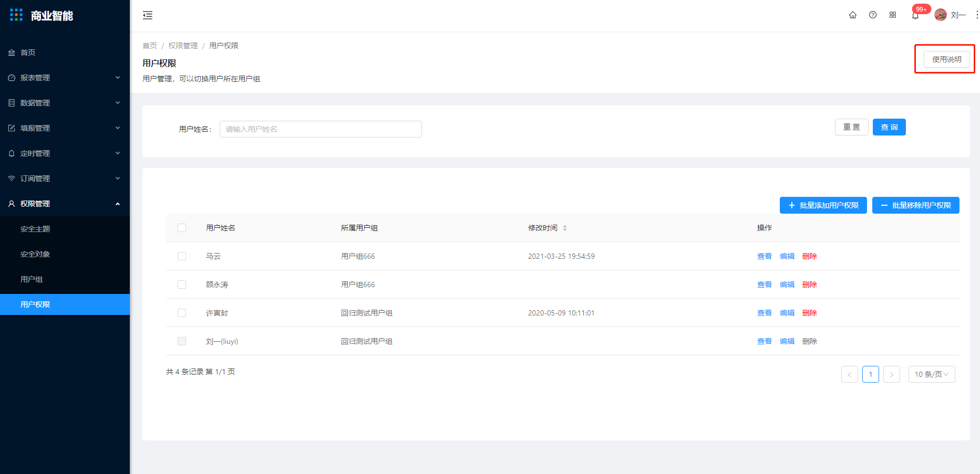Click 删除 for 顾永涛
Viewport: 980px width, 474px height.
click(810, 285)
